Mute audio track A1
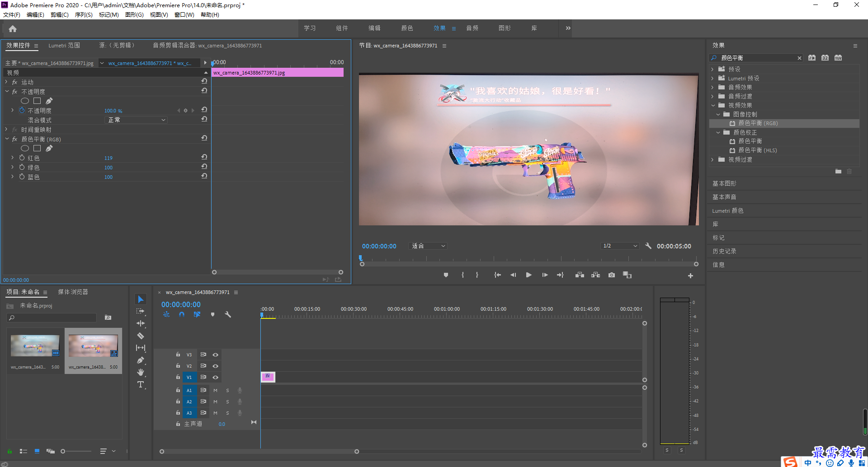The height and width of the screenshot is (467, 868). coord(215,390)
